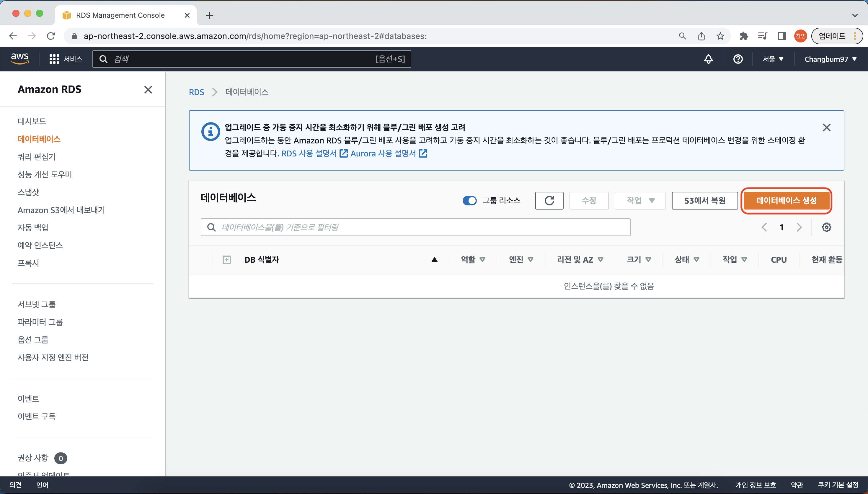The height and width of the screenshot is (494, 868).
Task: Select 스냅샷 in the sidebar
Action: point(29,192)
